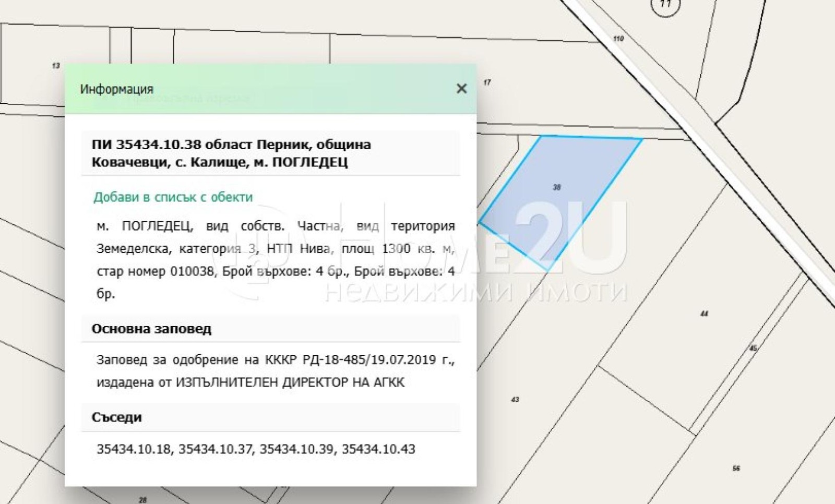The image size is (835, 504).
Task: Click parcel label 28 on map
Action: [x=142, y=500]
